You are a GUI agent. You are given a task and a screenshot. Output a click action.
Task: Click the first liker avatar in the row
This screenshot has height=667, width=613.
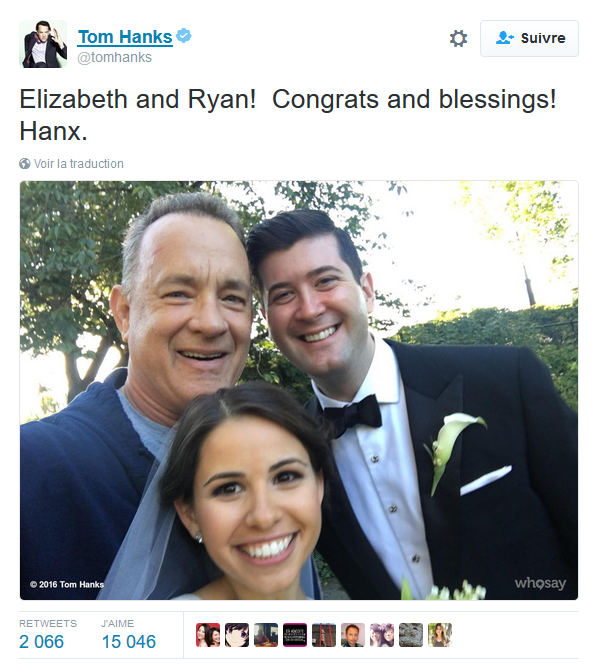[208, 635]
